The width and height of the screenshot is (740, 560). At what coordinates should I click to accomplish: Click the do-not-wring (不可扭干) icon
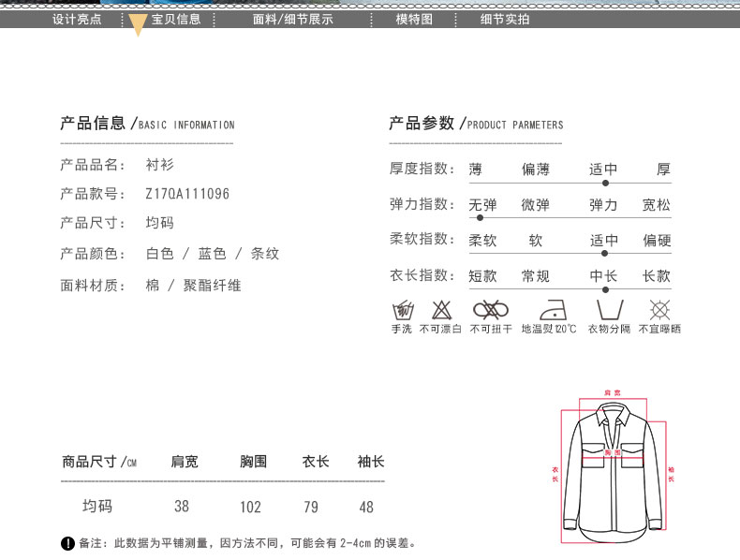(490, 310)
